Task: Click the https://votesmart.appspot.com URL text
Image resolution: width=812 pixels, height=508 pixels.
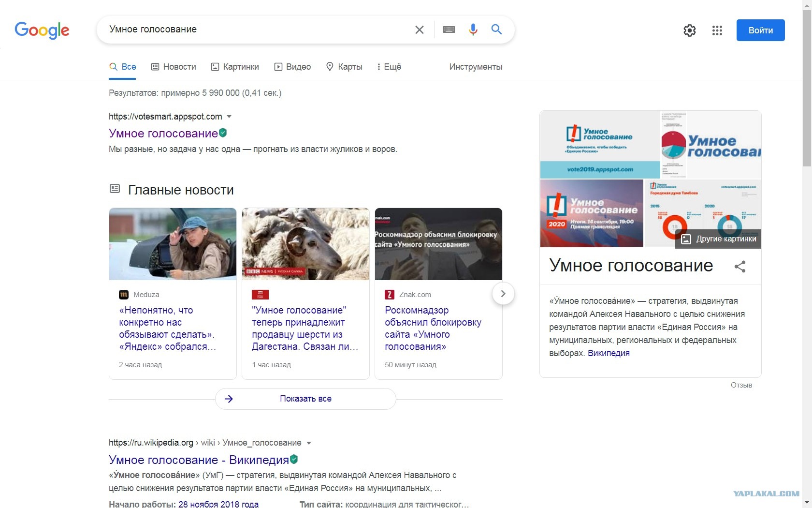Action: tap(165, 117)
